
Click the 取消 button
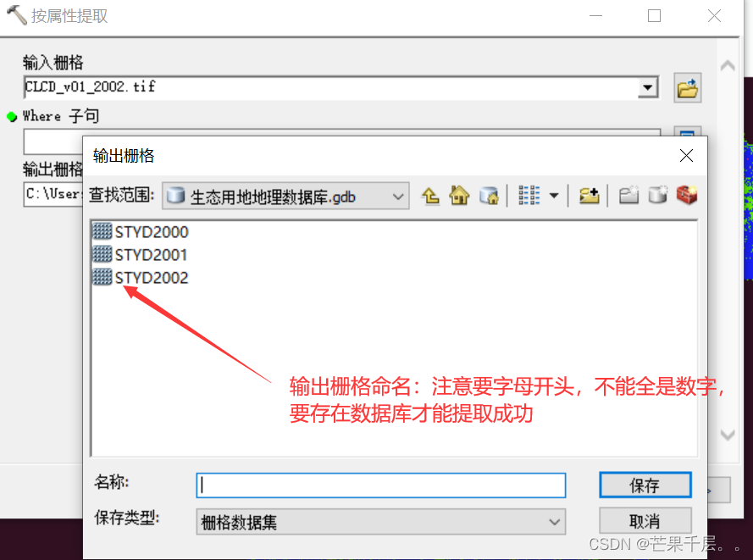[x=645, y=521]
